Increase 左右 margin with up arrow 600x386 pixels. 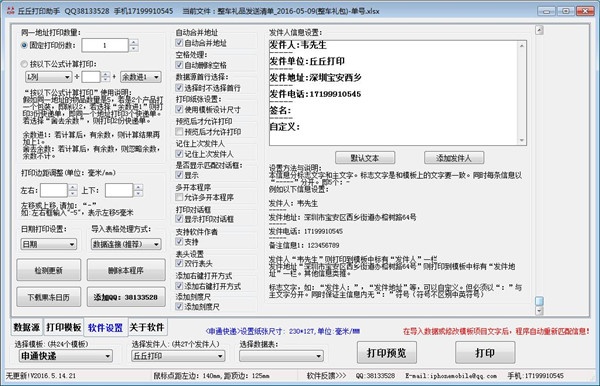tap(73, 187)
